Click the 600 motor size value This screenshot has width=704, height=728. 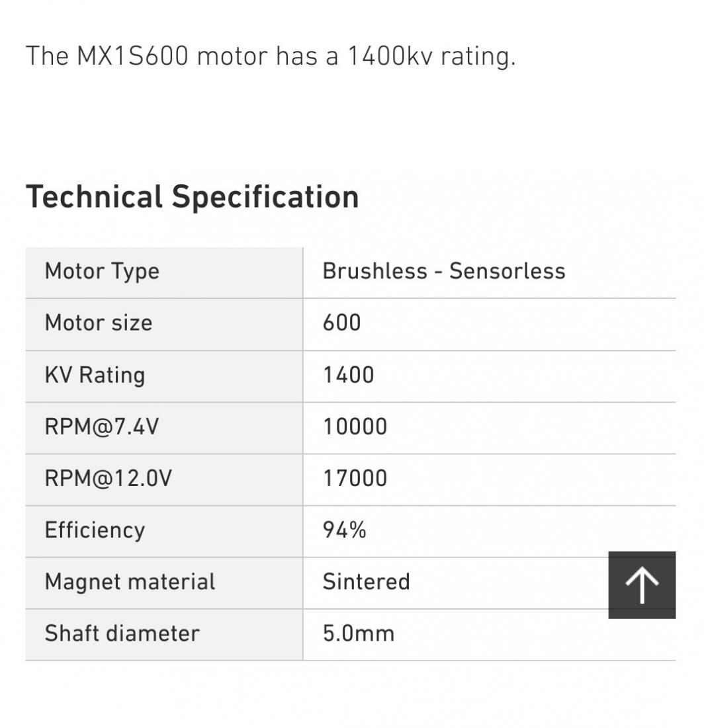[341, 323]
